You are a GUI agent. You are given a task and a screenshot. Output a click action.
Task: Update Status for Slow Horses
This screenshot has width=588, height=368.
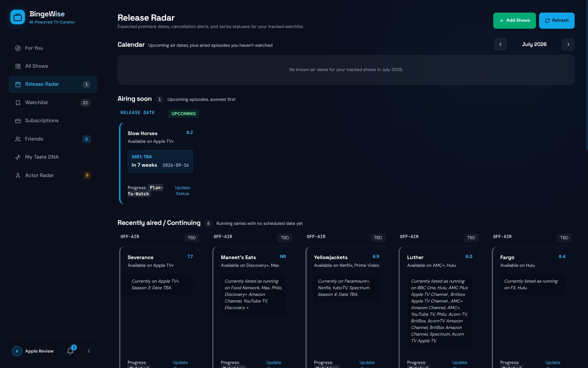182,191
